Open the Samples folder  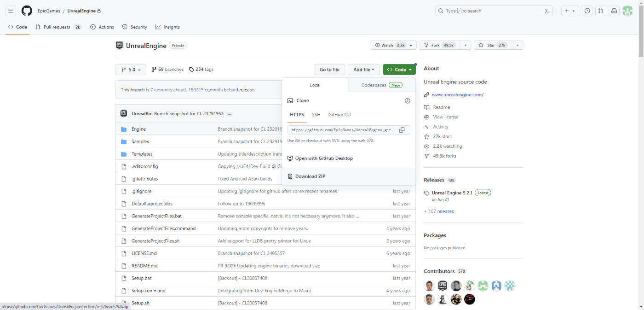point(140,141)
